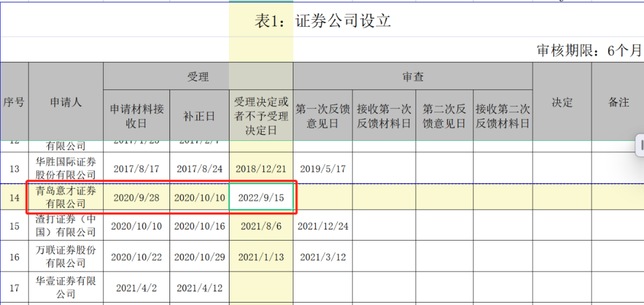Select 华壹证券有限公司 cell
The height and width of the screenshot is (305, 644).
[x=66, y=287]
